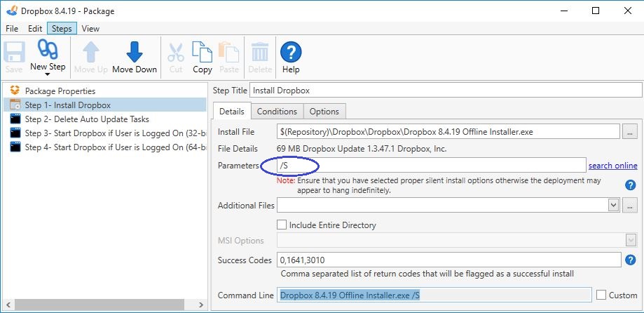Image resolution: width=644 pixels, height=313 pixels.
Task: Browse for Install File with ellipsis button
Action: 629,132
